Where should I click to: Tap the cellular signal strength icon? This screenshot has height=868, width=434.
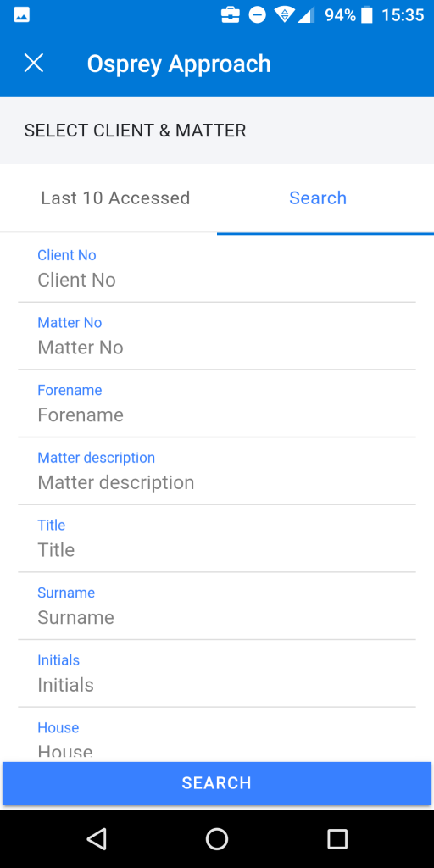(x=306, y=15)
